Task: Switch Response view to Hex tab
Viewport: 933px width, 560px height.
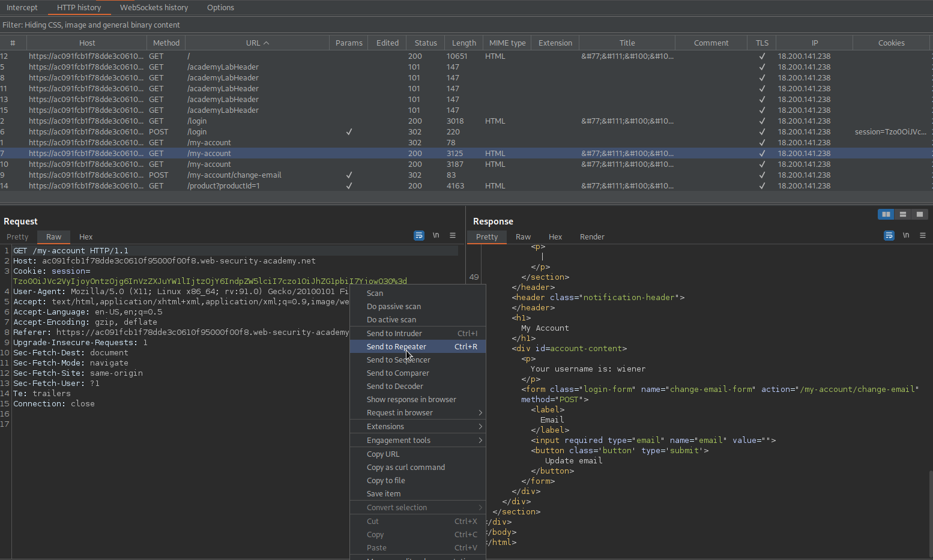Action: [x=555, y=237]
